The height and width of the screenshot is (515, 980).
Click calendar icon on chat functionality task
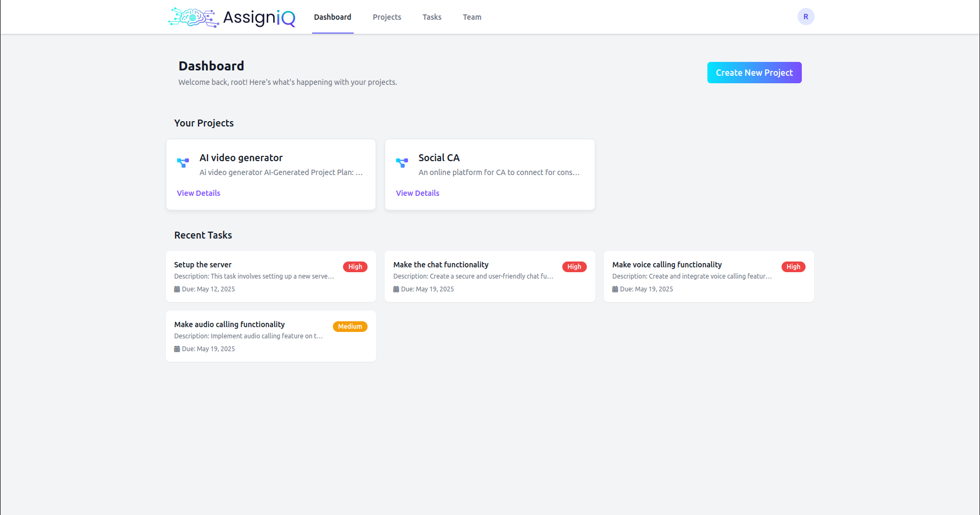(x=396, y=289)
